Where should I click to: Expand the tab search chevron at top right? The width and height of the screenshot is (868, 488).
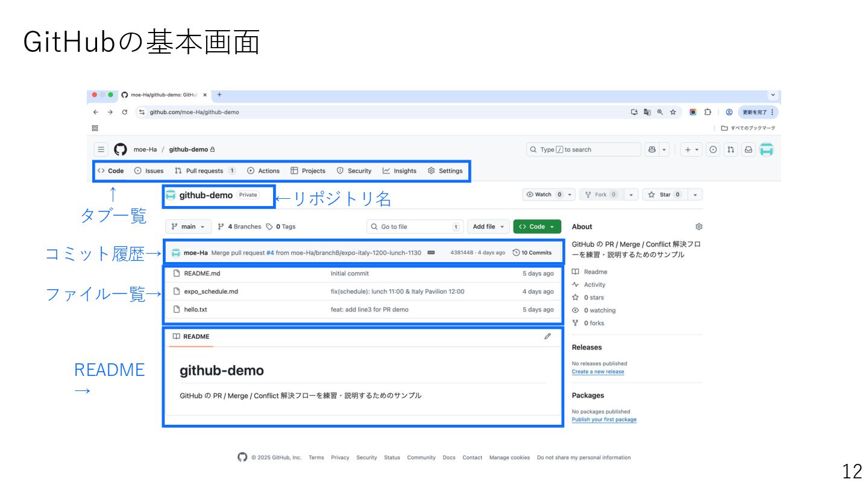pos(773,95)
